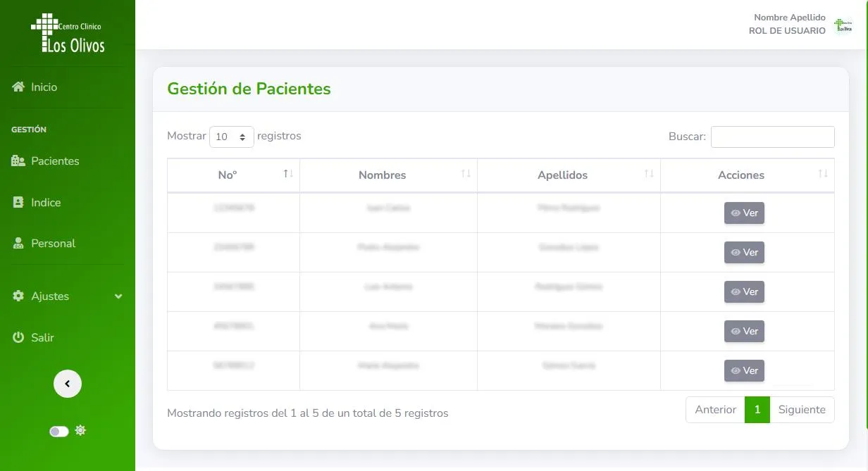Image resolution: width=868 pixels, height=471 pixels.
Task: Collapse the sidebar with arrow button
Action: tap(68, 384)
